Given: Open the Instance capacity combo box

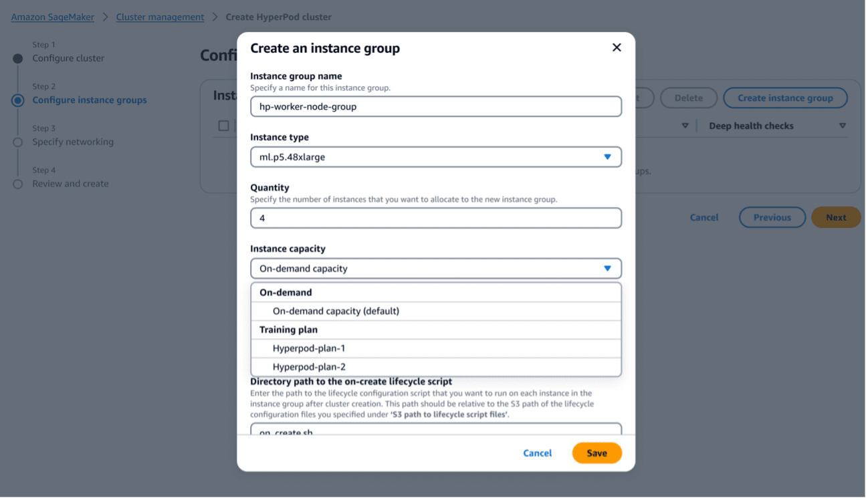Looking at the screenshot, I should coord(436,268).
